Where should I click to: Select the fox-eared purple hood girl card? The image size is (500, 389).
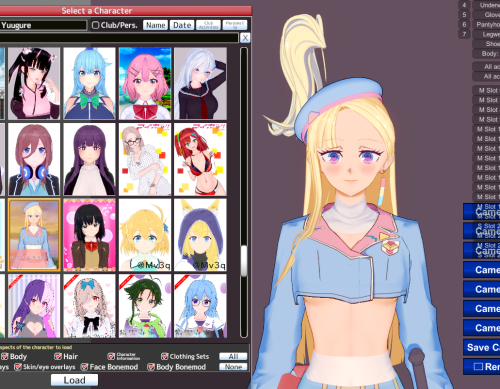[200, 235]
